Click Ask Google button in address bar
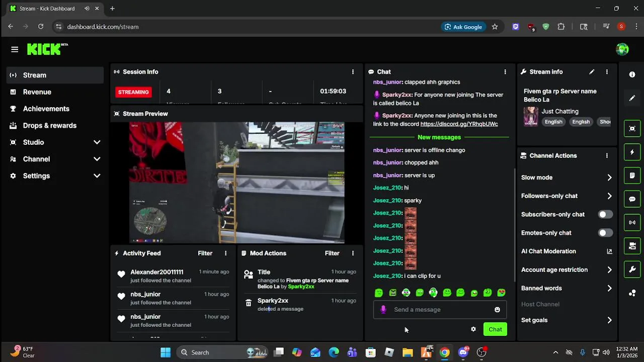644x362 pixels. pos(463,27)
